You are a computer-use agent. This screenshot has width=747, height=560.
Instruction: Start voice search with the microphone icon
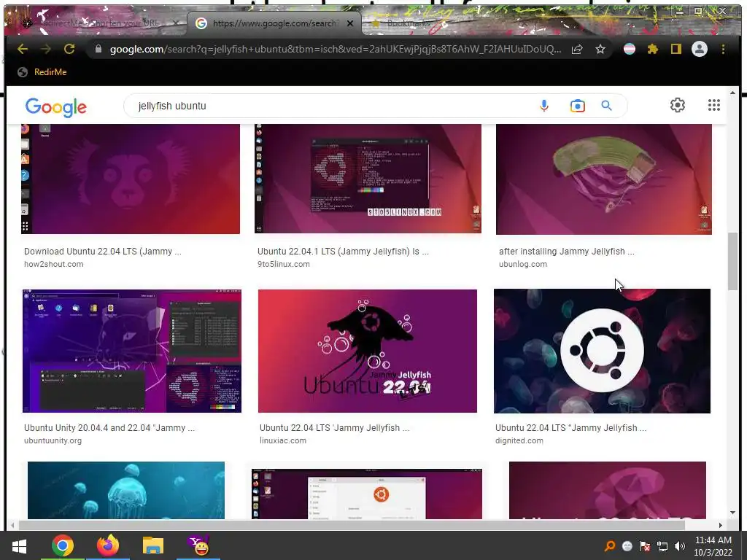(544, 106)
